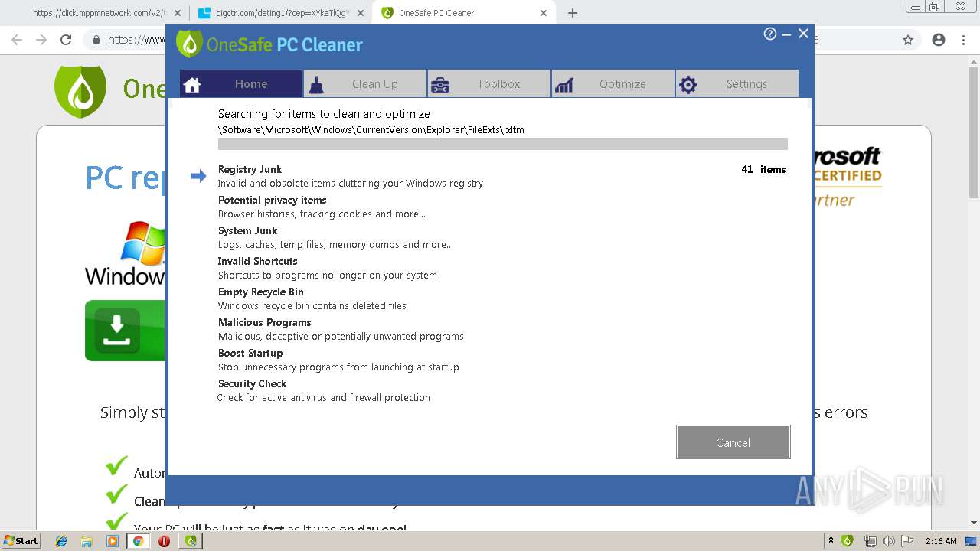The height and width of the screenshot is (551, 980).
Task: Close the bigctr.com browser tab
Action: tap(361, 13)
